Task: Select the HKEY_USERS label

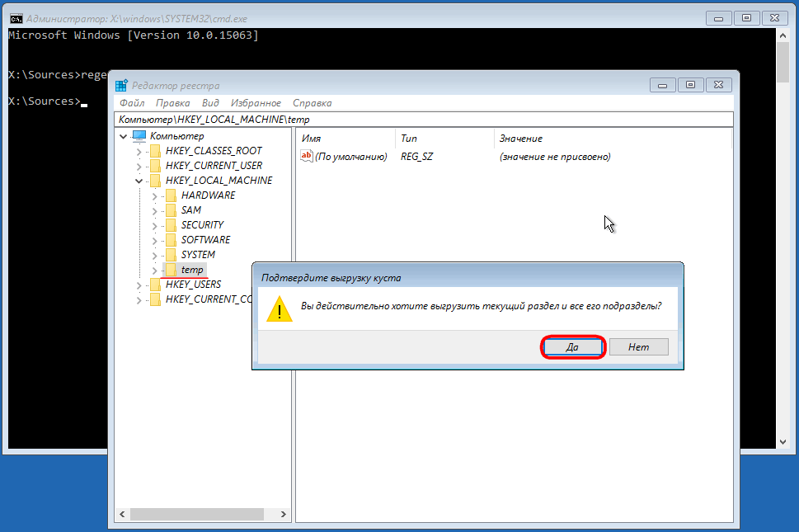Action: [x=193, y=285]
